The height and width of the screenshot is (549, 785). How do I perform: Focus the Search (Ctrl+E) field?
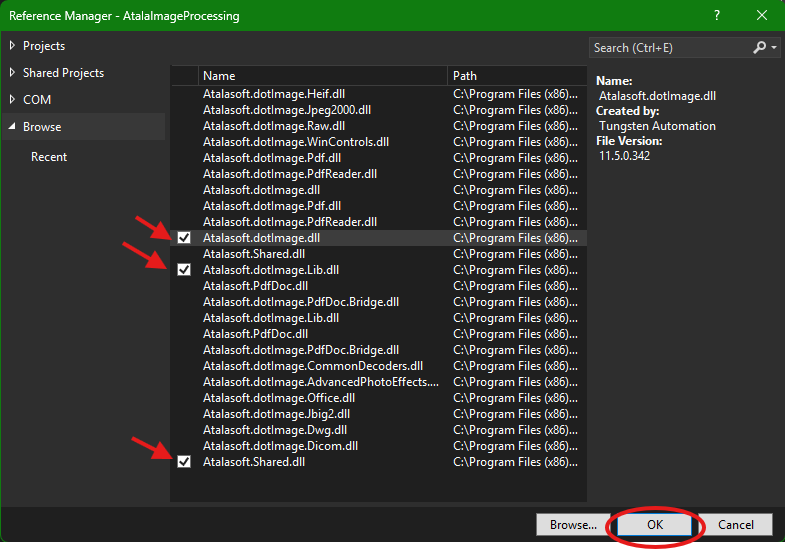point(668,47)
